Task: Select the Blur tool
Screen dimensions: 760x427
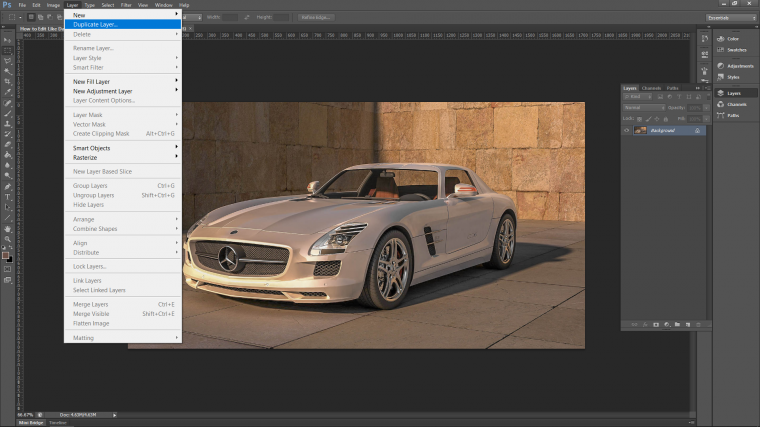Action: (x=7, y=165)
